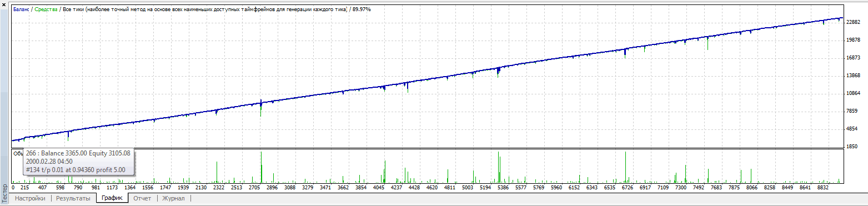Open the Настройки tab
868x206 pixels.
(30, 198)
